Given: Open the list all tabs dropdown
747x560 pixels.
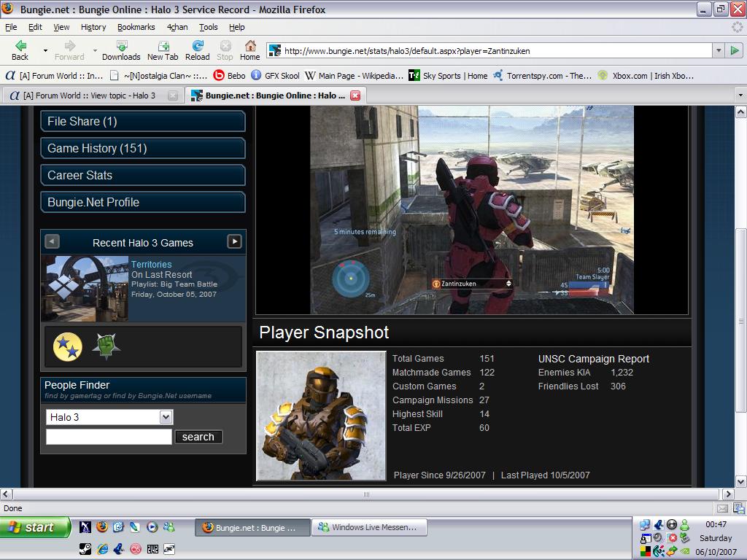Looking at the screenshot, I should (740, 96).
